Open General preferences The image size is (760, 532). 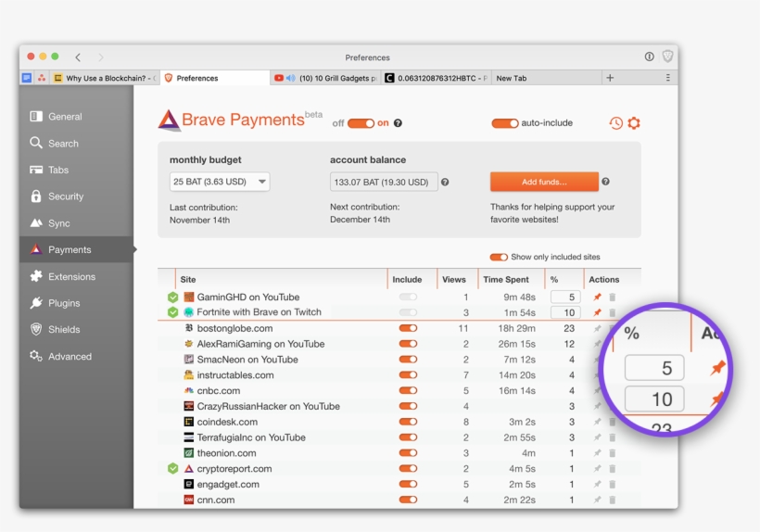click(x=76, y=117)
